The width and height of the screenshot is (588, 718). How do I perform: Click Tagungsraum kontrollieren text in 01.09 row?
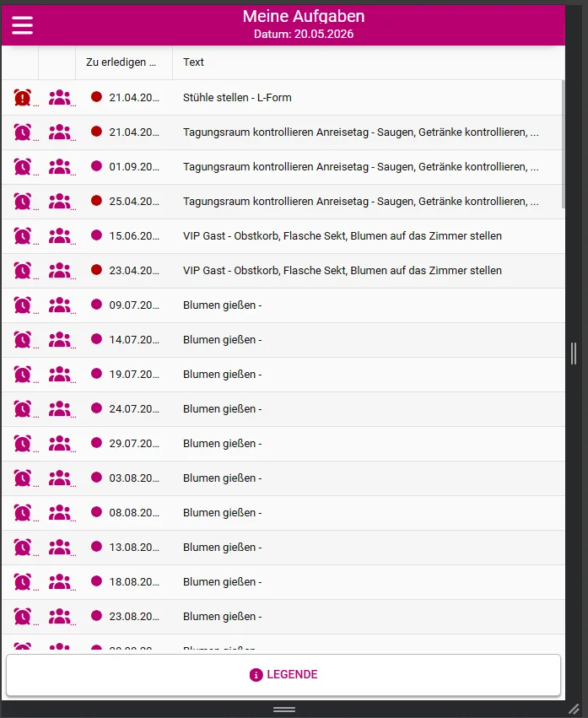[x=361, y=167]
